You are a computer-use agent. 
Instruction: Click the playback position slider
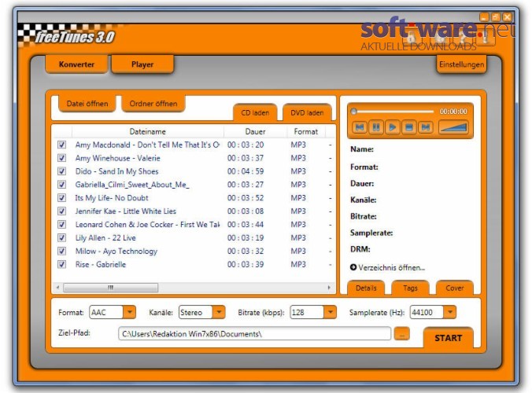pos(393,111)
